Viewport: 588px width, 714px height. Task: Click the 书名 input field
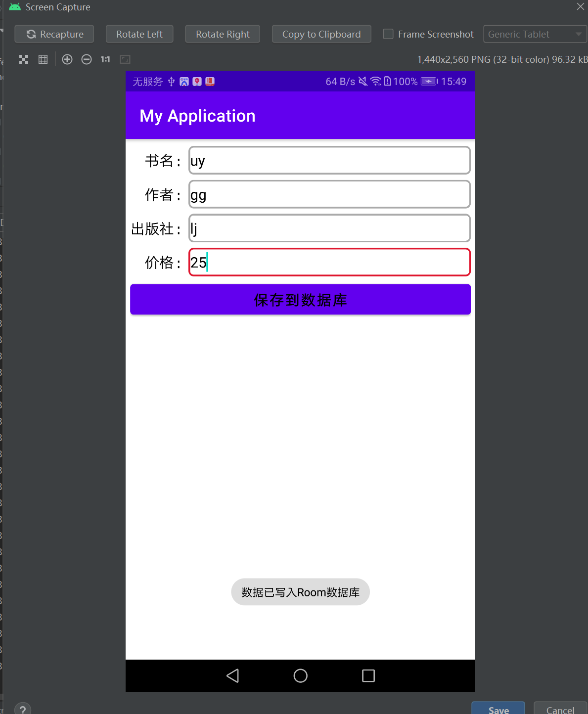[x=329, y=160]
